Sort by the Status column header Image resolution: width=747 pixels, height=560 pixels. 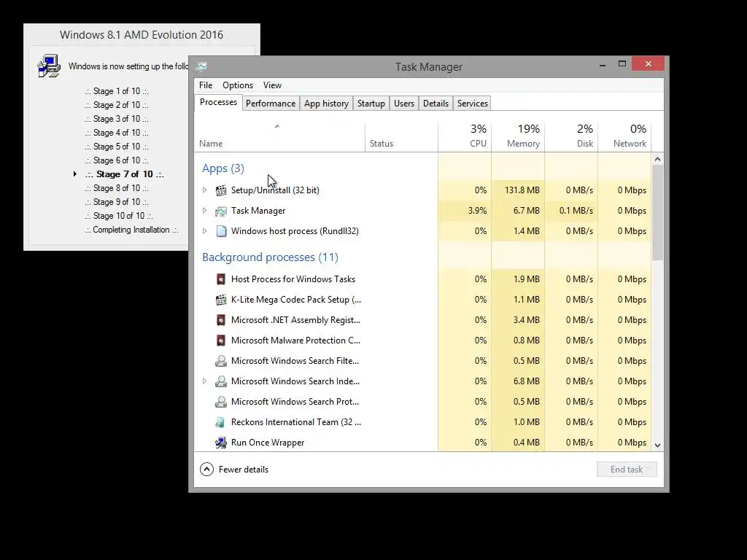[402, 136]
